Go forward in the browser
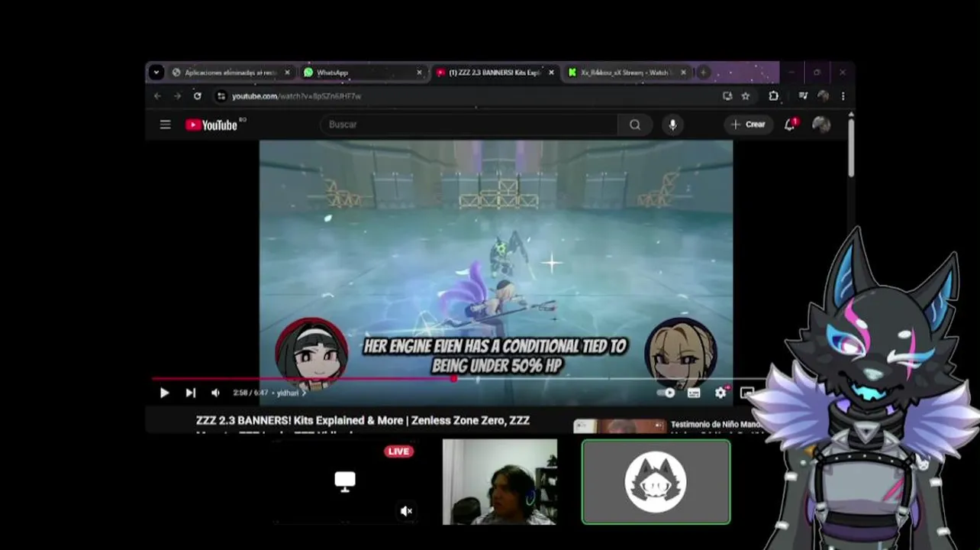The height and width of the screenshot is (550, 980). click(177, 96)
